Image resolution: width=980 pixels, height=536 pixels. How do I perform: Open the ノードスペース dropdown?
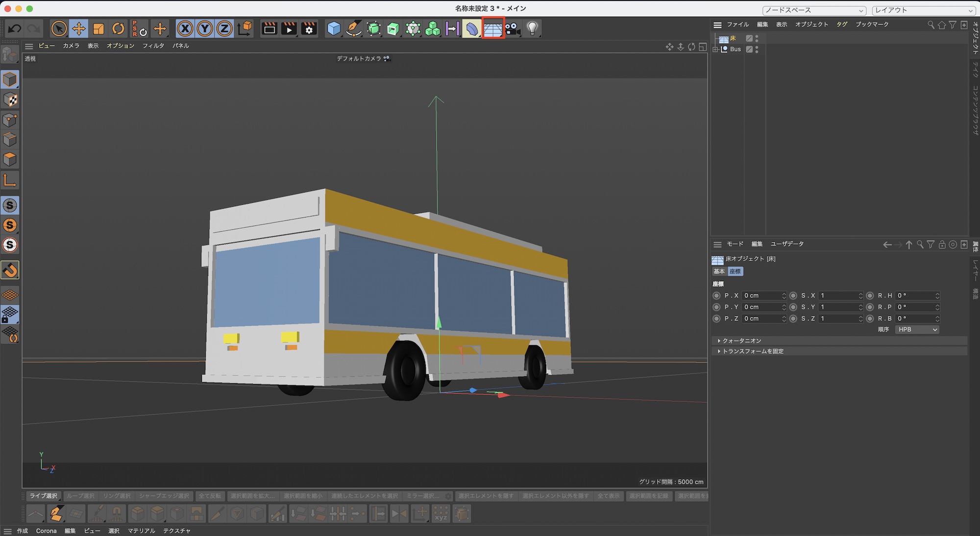(814, 10)
